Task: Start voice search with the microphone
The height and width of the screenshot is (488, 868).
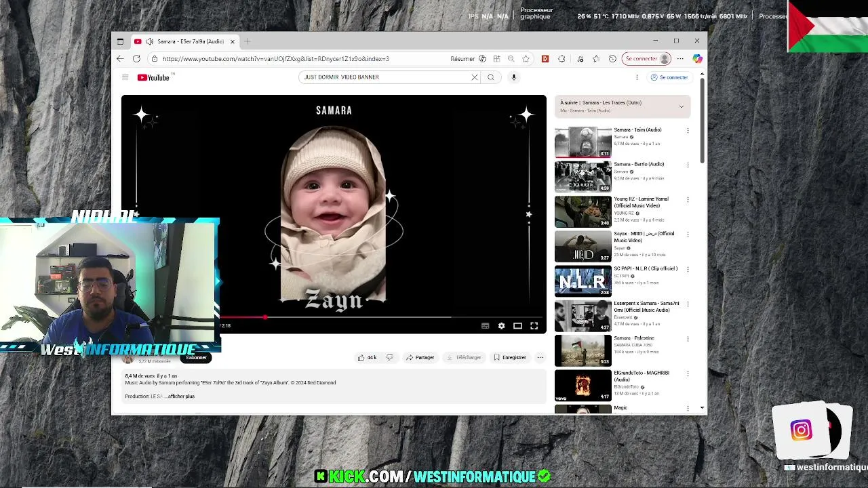Action: [514, 77]
